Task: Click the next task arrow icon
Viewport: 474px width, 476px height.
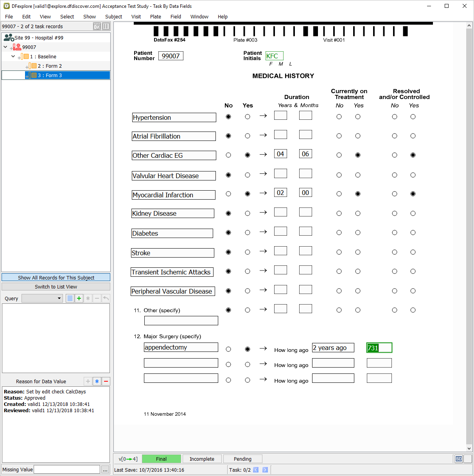Action: coord(265,470)
